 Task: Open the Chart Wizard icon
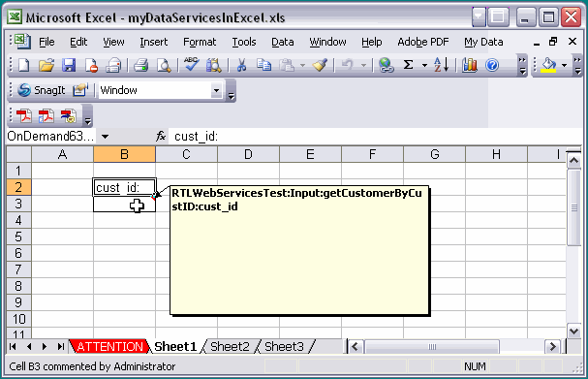click(x=470, y=65)
